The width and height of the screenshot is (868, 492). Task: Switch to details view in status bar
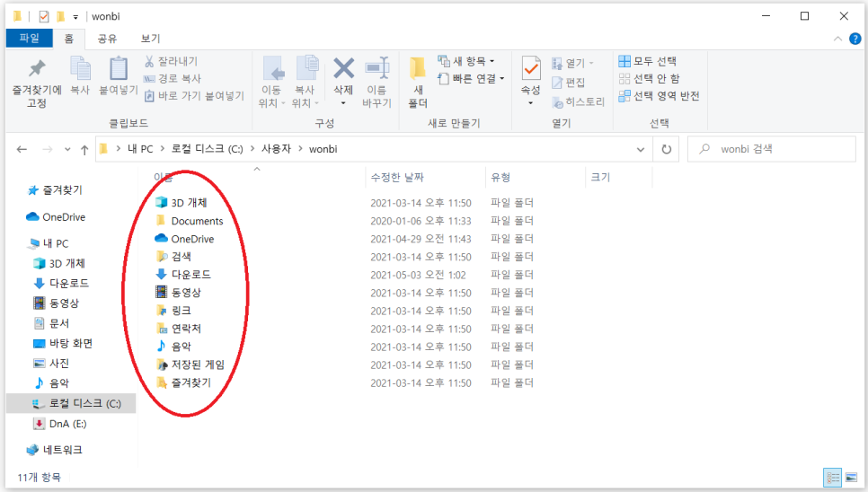pyautogui.click(x=833, y=478)
